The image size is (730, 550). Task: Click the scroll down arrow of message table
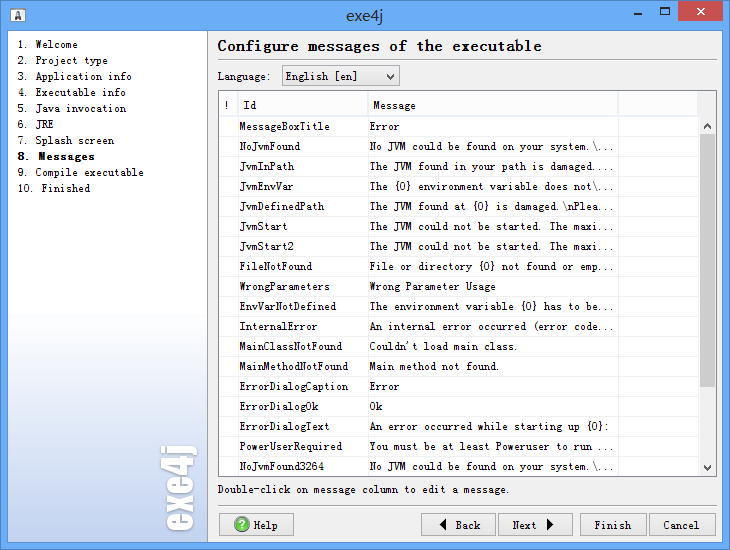[707, 468]
